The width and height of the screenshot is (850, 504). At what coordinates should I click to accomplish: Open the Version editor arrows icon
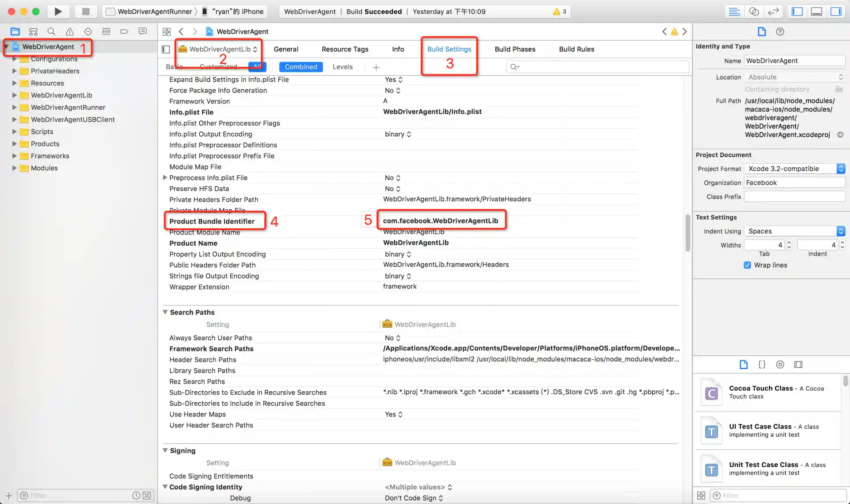click(773, 12)
